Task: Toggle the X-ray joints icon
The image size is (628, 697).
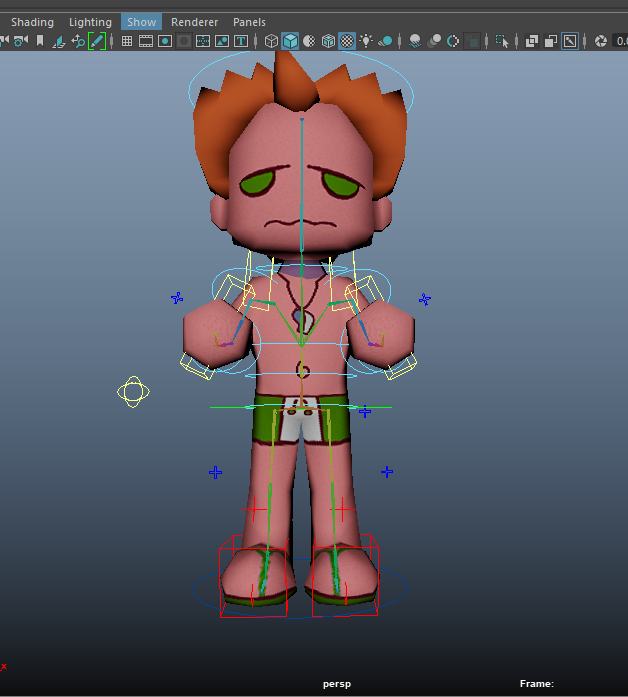Action: [x=570, y=41]
